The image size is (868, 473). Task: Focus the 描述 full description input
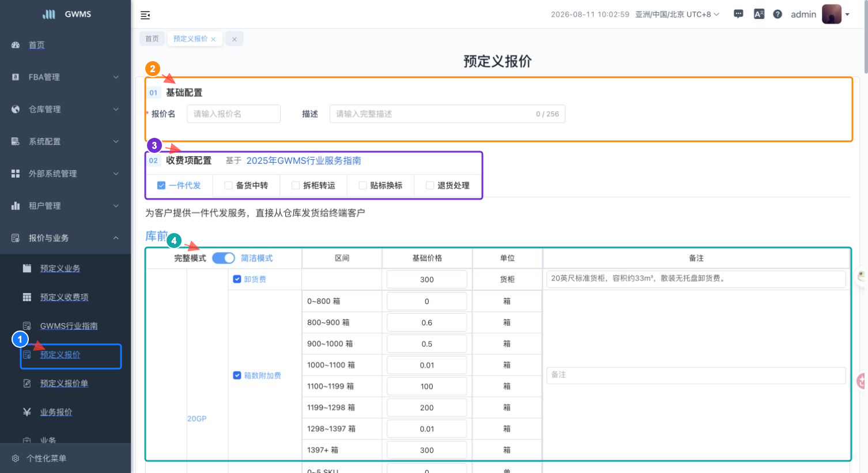pos(447,114)
